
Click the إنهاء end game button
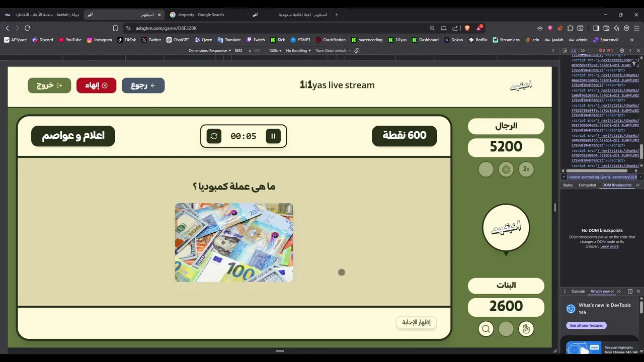97,85
